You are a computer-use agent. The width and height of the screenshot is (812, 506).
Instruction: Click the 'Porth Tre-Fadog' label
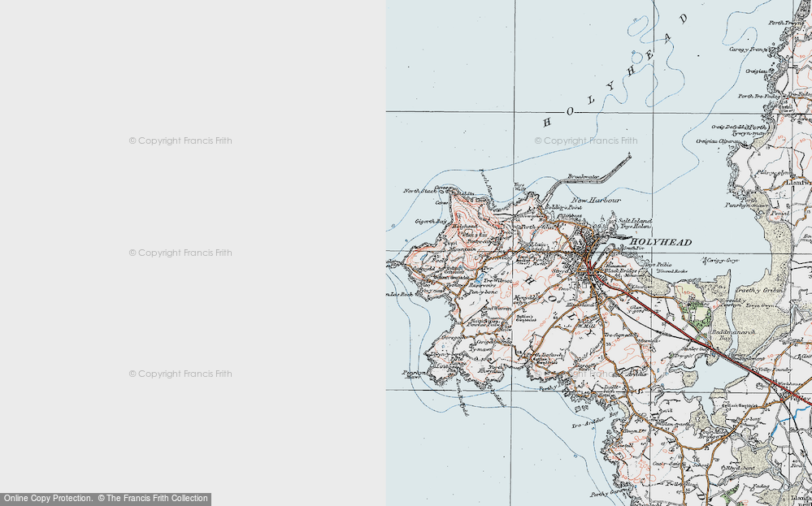coord(759,96)
